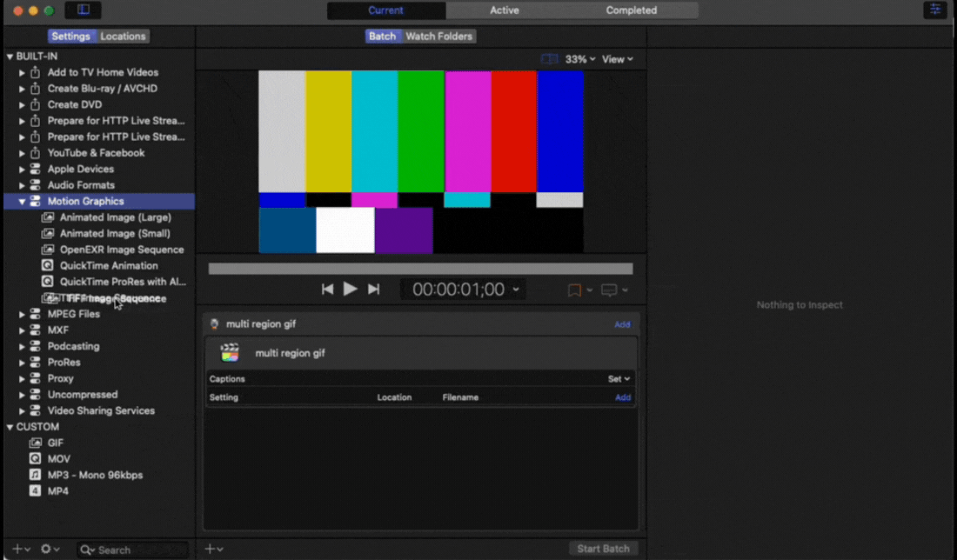957x560 pixels.
Task: Select the QuickTime ProRes preset icon
Action: click(x=48, y=281)
